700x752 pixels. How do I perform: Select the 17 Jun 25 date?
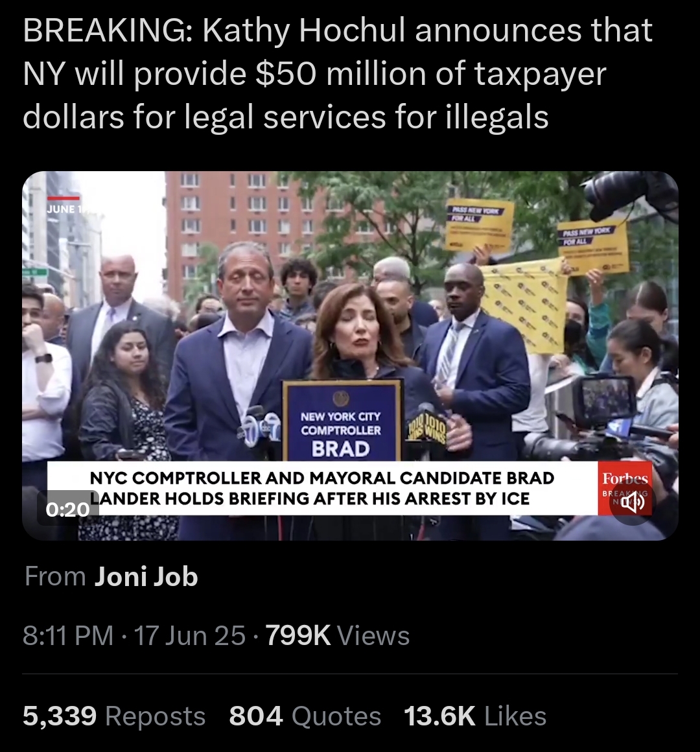[x=189, y=635]
